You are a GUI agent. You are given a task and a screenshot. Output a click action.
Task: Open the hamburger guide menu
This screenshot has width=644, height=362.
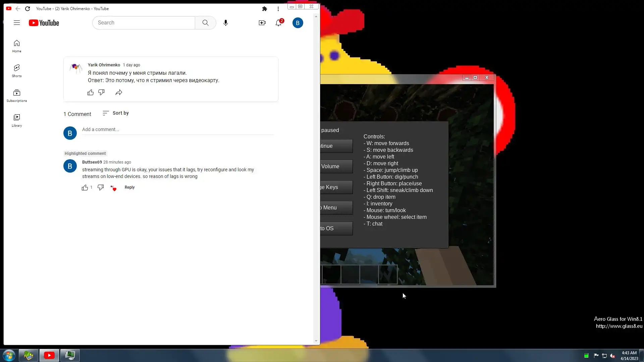pos(17,23)
